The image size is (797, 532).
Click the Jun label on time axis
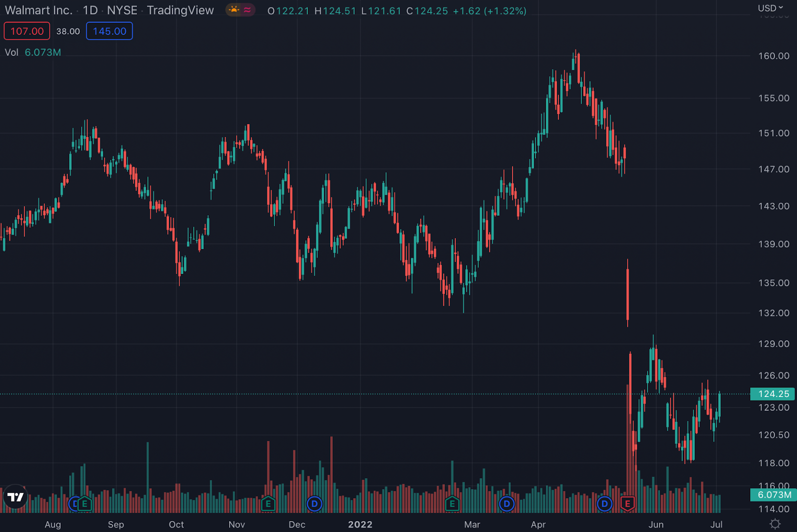click(656, 525)
